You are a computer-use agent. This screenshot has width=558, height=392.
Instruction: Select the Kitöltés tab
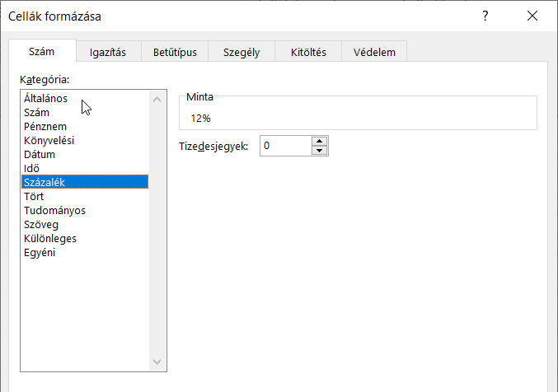[x=308, y=52]
